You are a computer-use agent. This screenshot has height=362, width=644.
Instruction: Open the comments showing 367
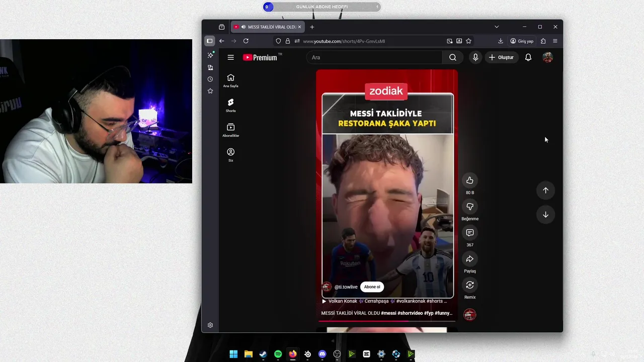[x=469, y=233]
